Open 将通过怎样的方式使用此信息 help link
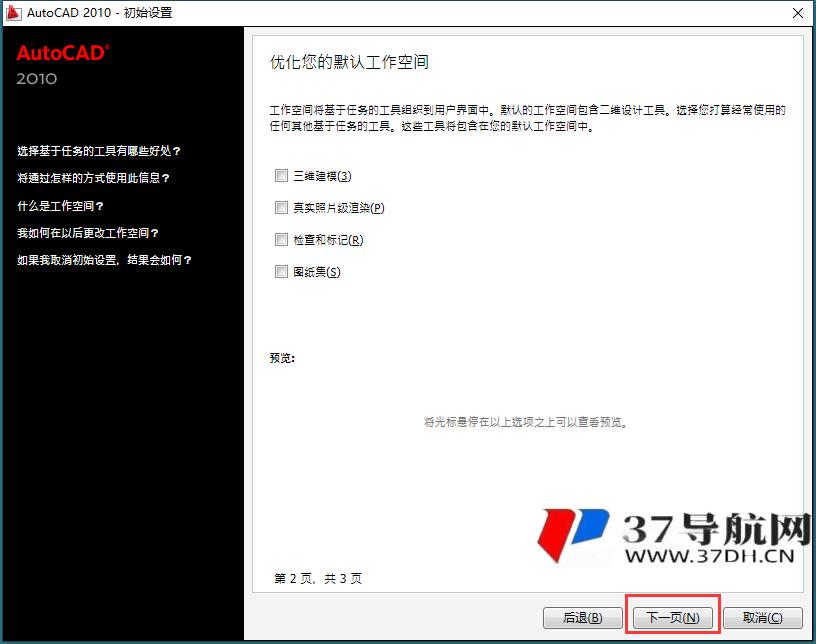This screenshot has width=816, height=644. pyautogui.click(x=94, y=178)
